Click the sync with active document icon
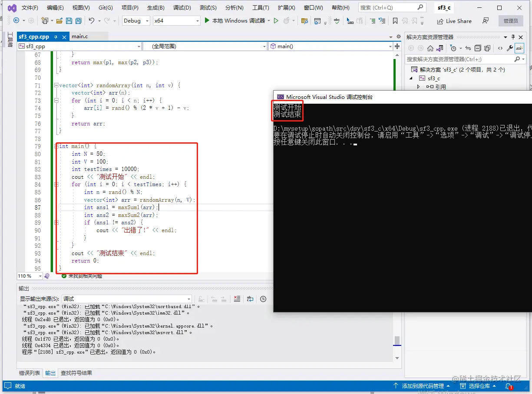The image size is (532, 394). pos(468,48)
